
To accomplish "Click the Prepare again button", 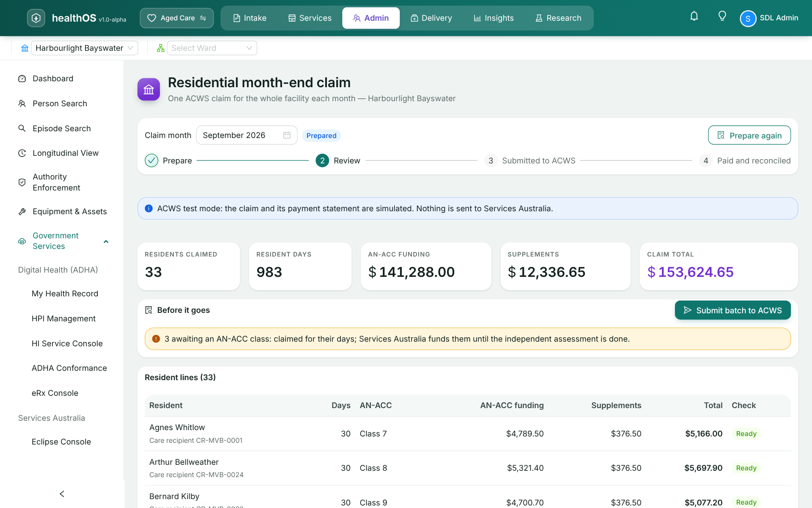I will 749,135.
